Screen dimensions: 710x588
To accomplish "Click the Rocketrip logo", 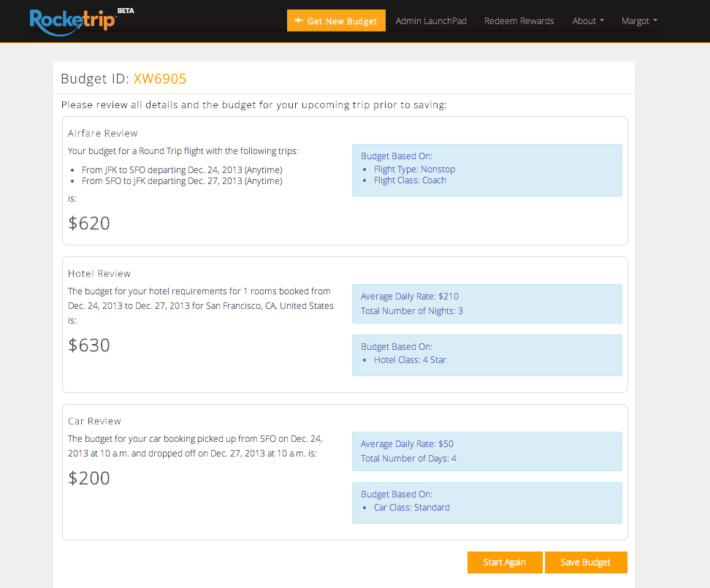I will [72, 20].
